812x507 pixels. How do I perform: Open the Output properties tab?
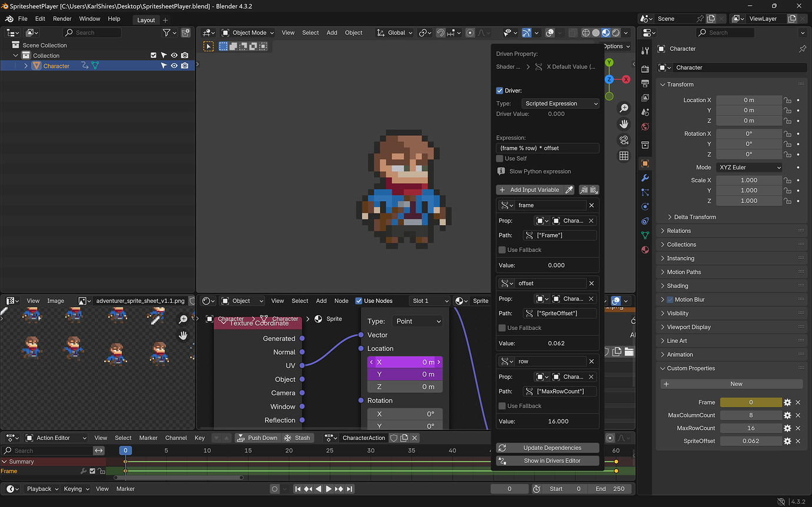(645, 83)
